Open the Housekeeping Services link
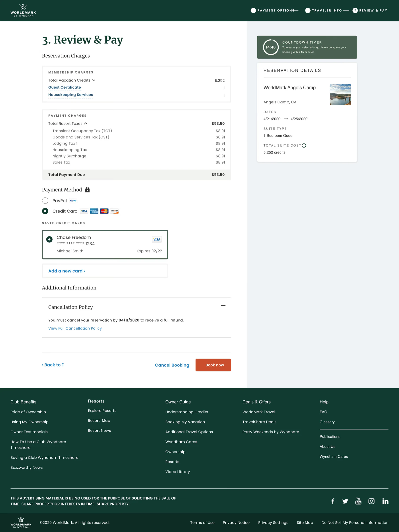 70,95
